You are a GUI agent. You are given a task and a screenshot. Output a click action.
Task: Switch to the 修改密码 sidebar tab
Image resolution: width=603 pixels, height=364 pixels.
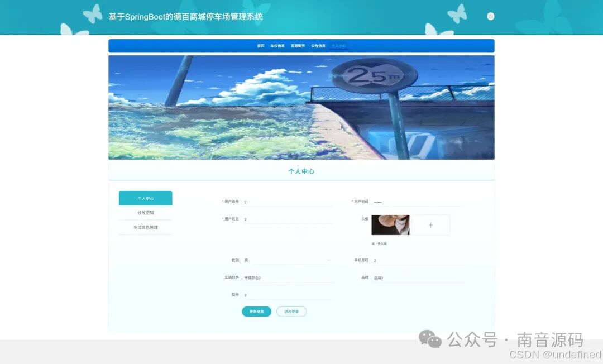[x=145, y=213]
